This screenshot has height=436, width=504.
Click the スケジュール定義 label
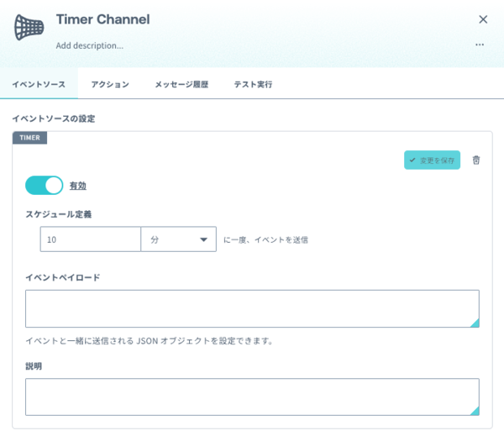pyautogui.click(x=59, y=214)
